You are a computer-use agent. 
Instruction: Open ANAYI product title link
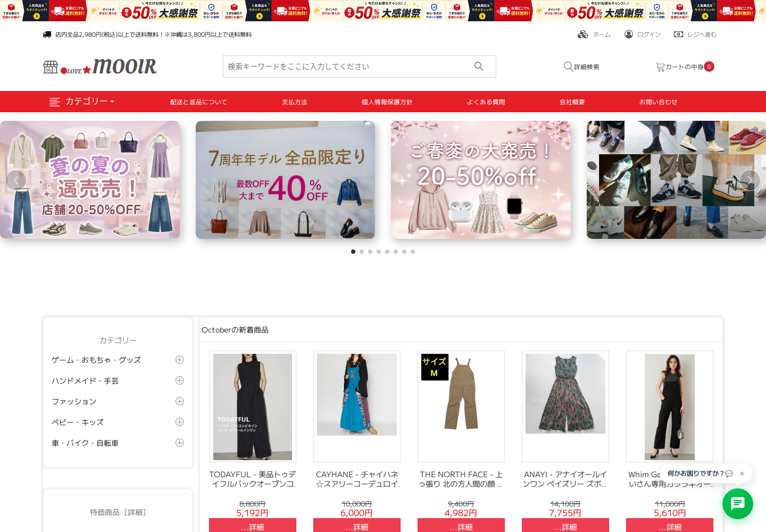point(565,479)
